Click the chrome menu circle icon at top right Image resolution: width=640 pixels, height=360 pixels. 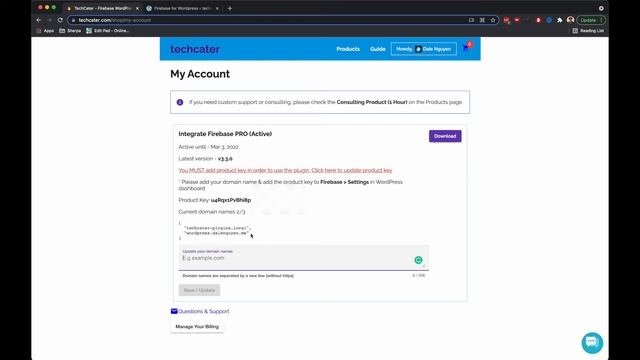[601, 8]
